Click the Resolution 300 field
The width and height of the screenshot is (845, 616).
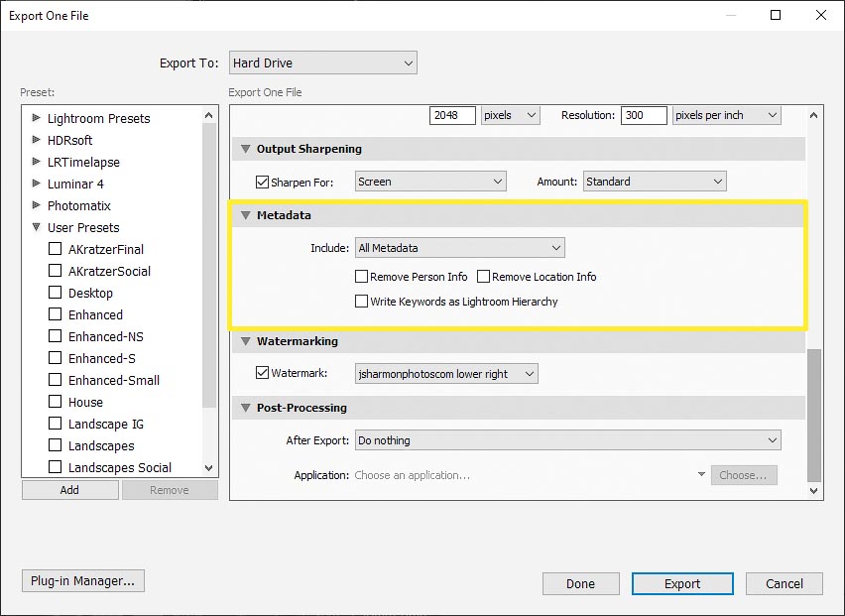(644, 115)
